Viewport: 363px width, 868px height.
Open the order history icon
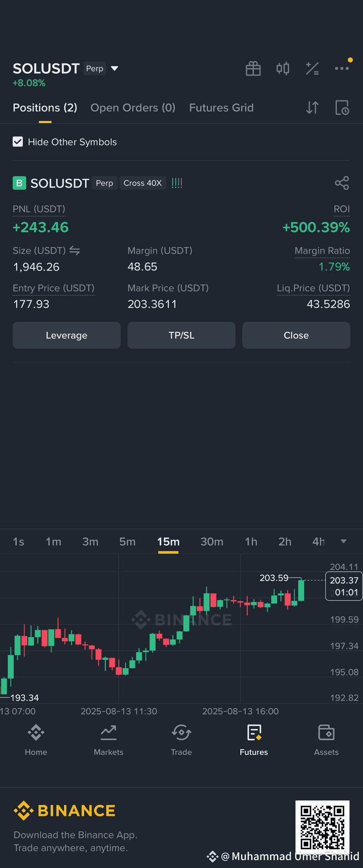coord(342,107)
